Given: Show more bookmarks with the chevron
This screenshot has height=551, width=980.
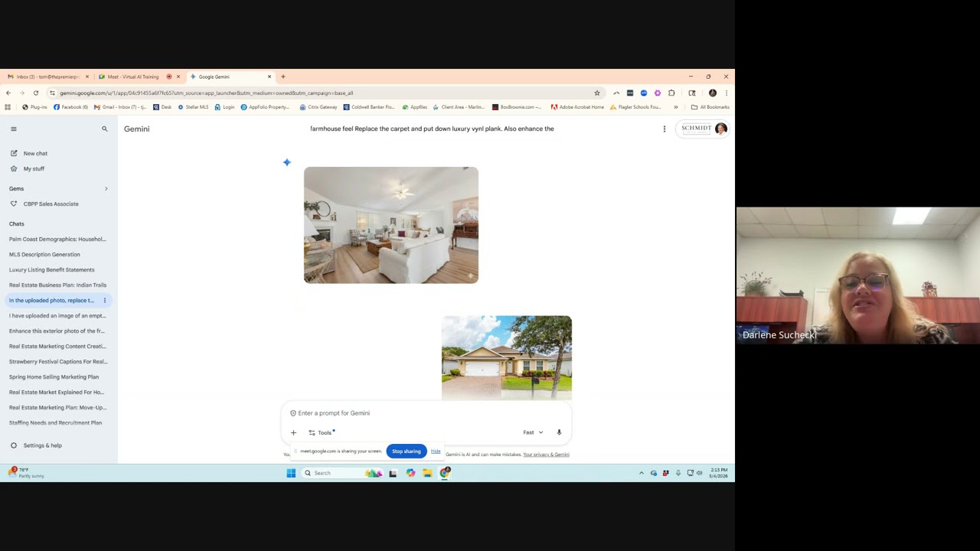Looking at the screenshot, I should [x=675, y=107].
